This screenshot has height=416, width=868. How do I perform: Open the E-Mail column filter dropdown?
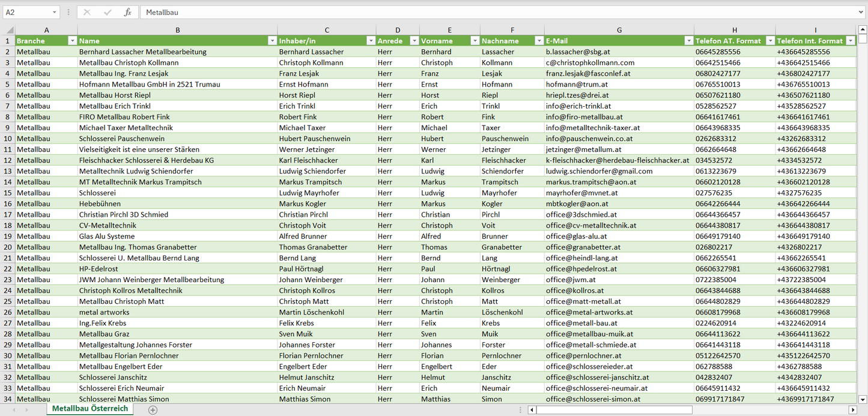point(688,41)
